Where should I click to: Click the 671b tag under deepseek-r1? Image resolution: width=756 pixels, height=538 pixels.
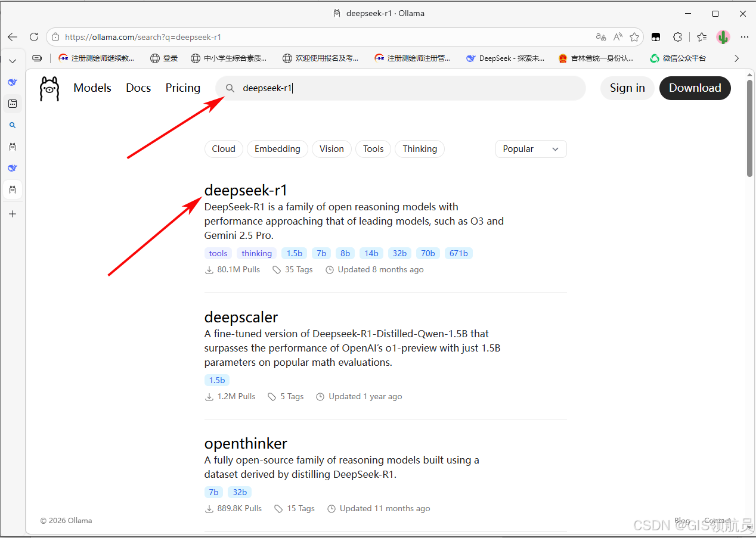point(458,253)
